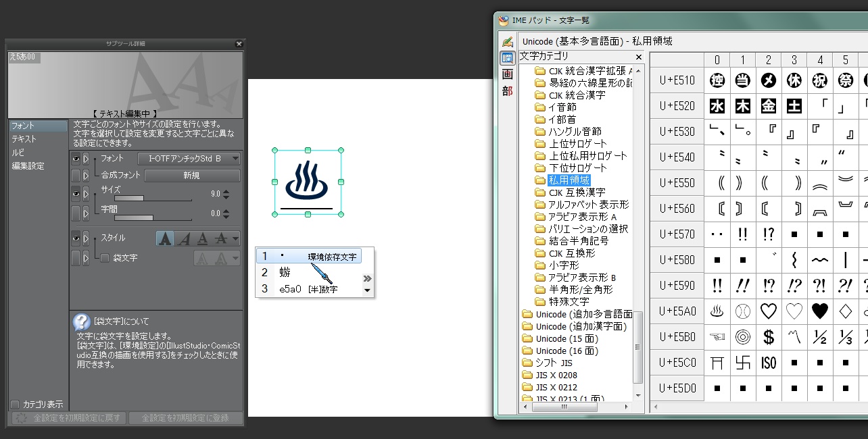Check the カテゴリ表示 checkbox
Screen dimensions: 868x439
15,405
